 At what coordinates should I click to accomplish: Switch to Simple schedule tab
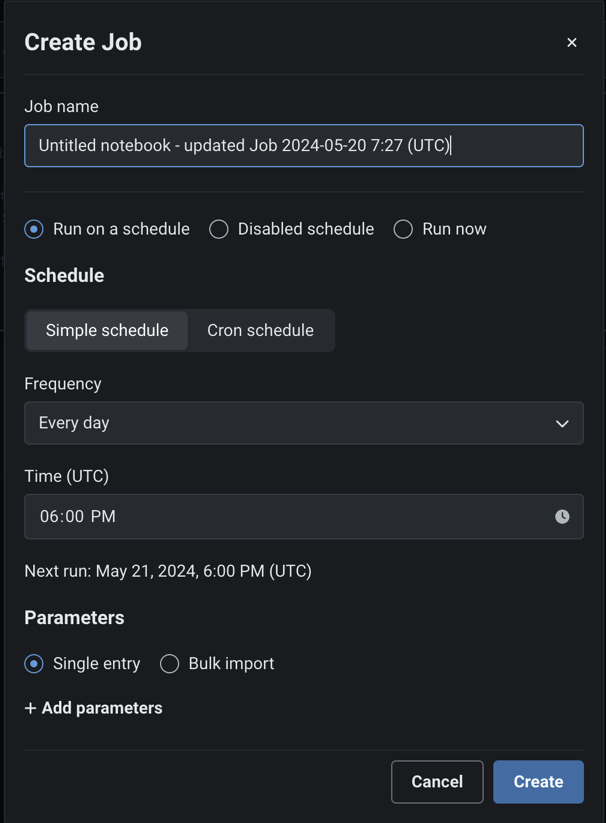point(107,330)
